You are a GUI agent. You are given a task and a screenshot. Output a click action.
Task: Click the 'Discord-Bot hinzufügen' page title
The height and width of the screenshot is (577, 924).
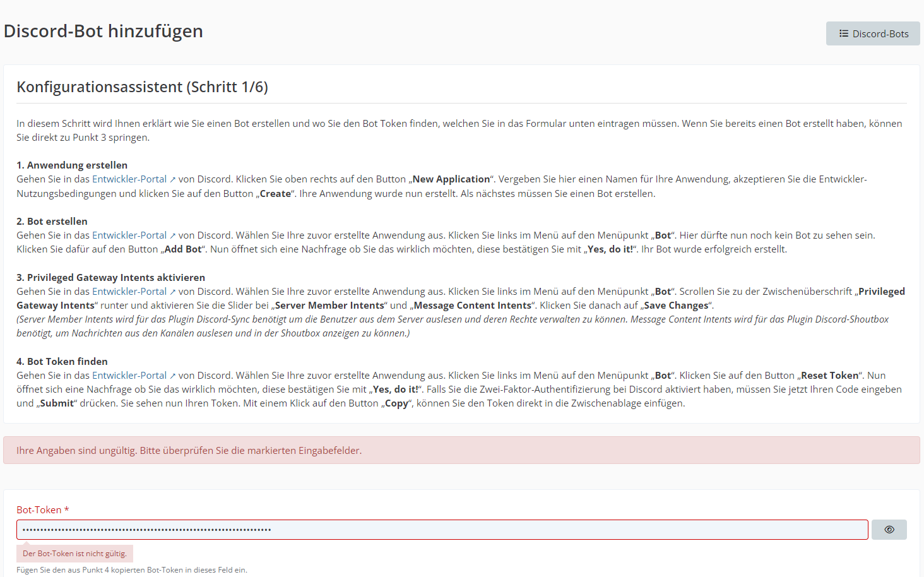click(104, 31)
